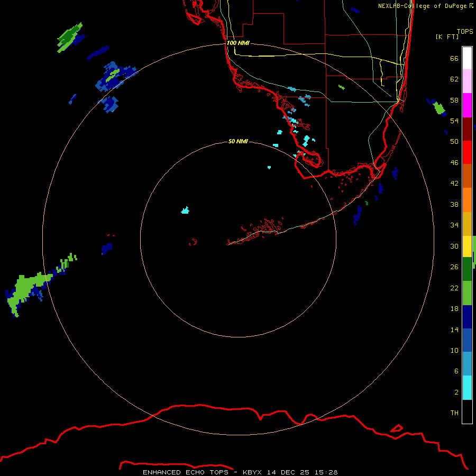Click the legend value "66"
This screenshot has width=476, height=476.
(454, 58)
